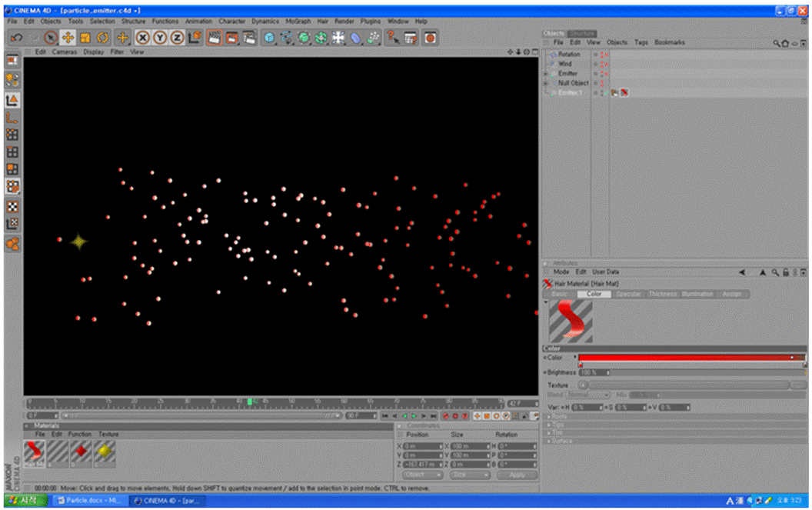812x510 pixels.
Task: Open the Assign tab of Hair Material
Action: click(732, 294)
